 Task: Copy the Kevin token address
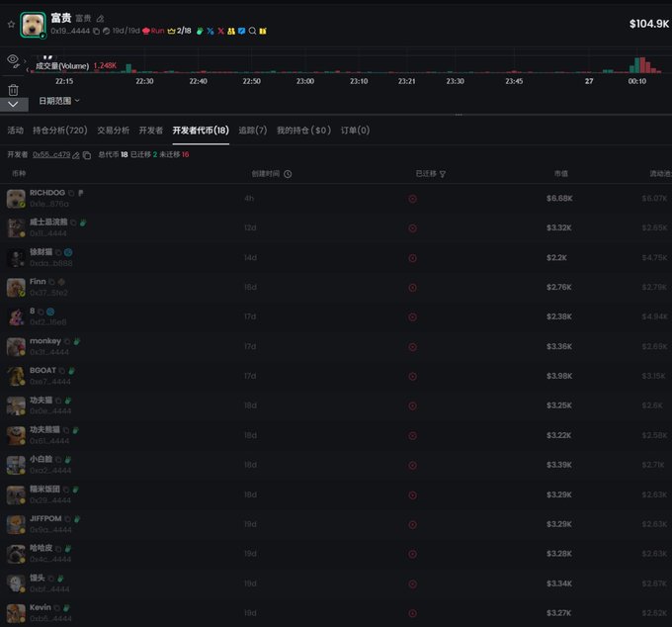tap(56, 608)
